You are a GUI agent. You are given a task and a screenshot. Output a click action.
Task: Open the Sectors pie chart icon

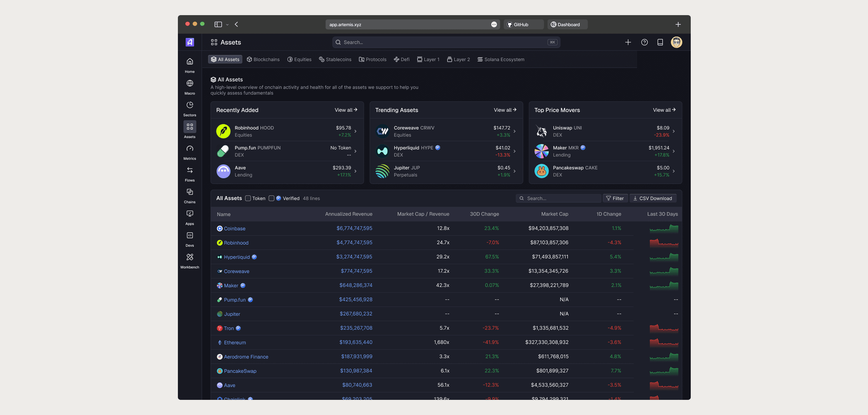190,105
